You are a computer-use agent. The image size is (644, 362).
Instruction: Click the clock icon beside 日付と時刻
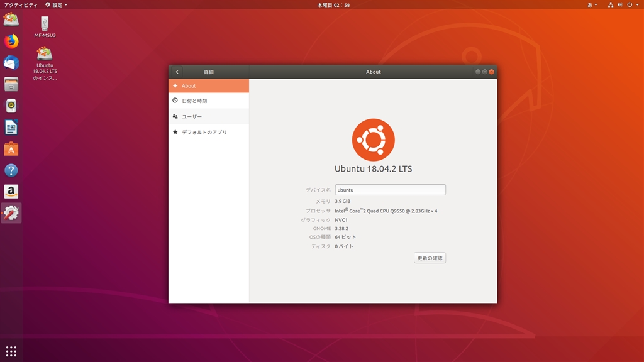pos(175,101)
